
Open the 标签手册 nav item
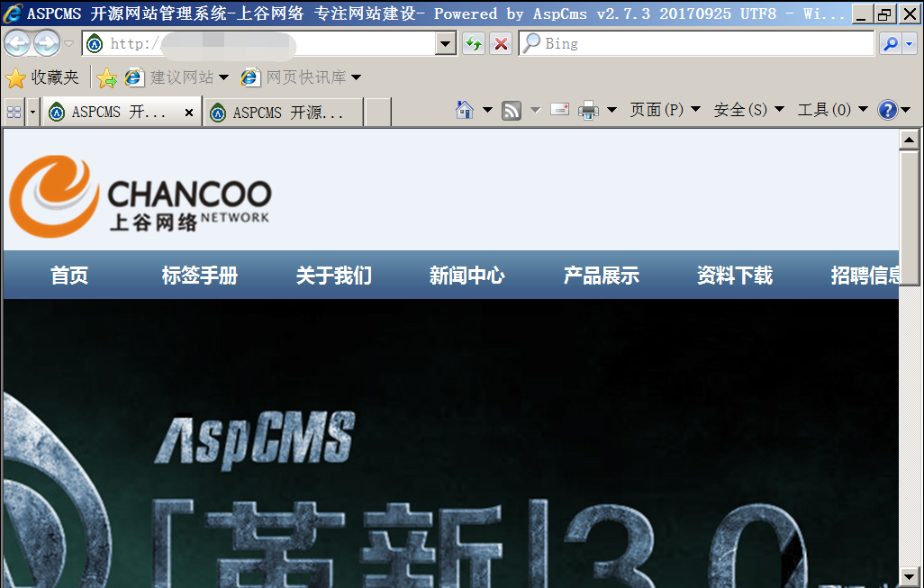(200, 276)
